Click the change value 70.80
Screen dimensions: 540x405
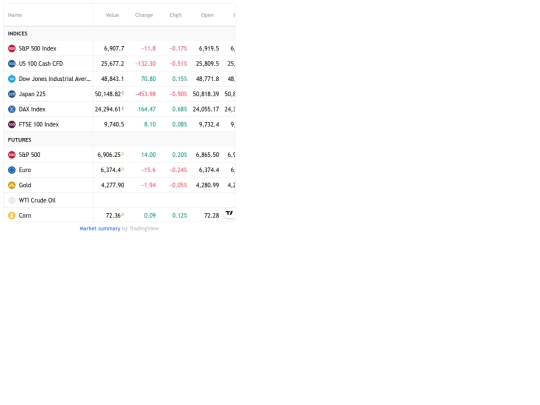coord(148,79)
